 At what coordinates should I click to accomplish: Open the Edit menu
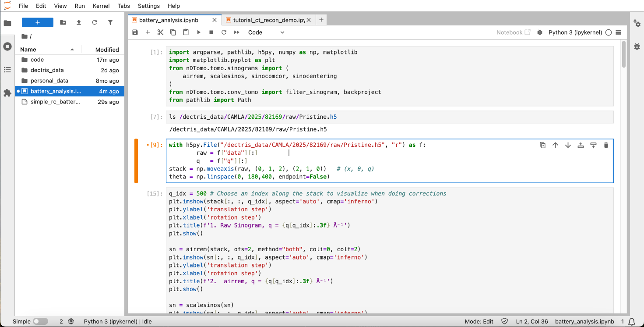click(41, 6)
